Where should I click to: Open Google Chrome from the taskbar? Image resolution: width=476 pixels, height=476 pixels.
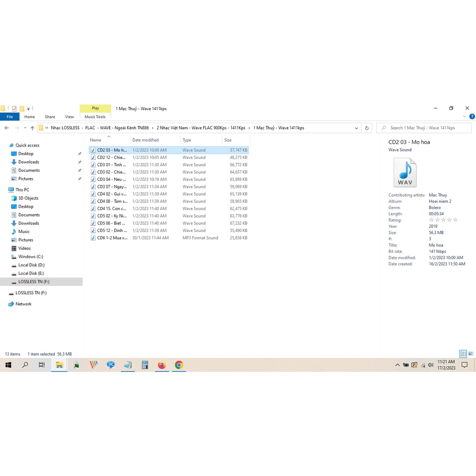(x=179, y=365)
